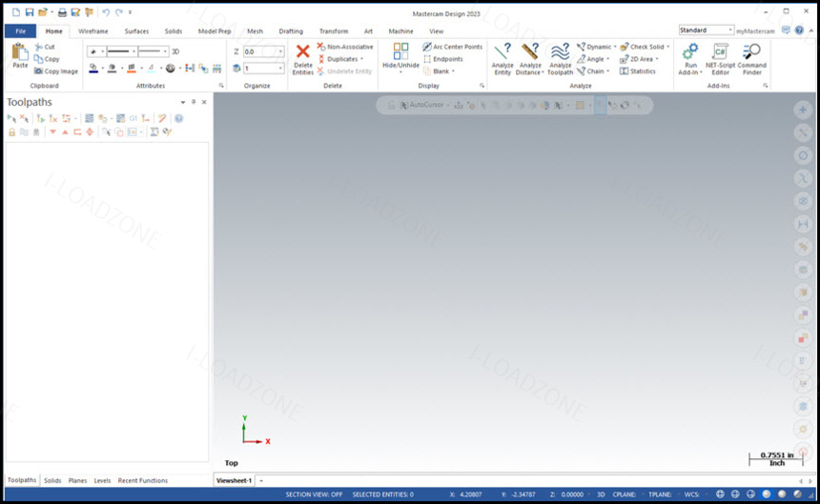Viewport: 820px width, 504px height.
Task: Click the lock icon in Toolpaths toolbar
Action: pyautogui.click(x=11, y=132)
